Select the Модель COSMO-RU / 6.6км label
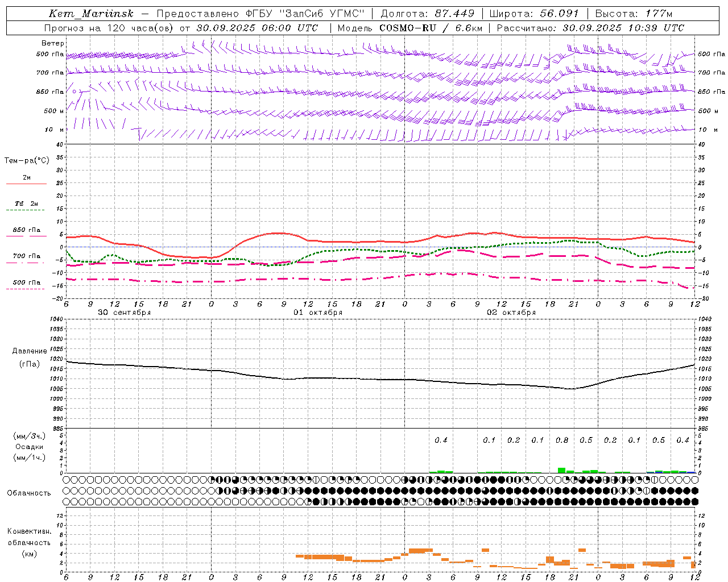728x582 pixels. [x=410, y=28]
